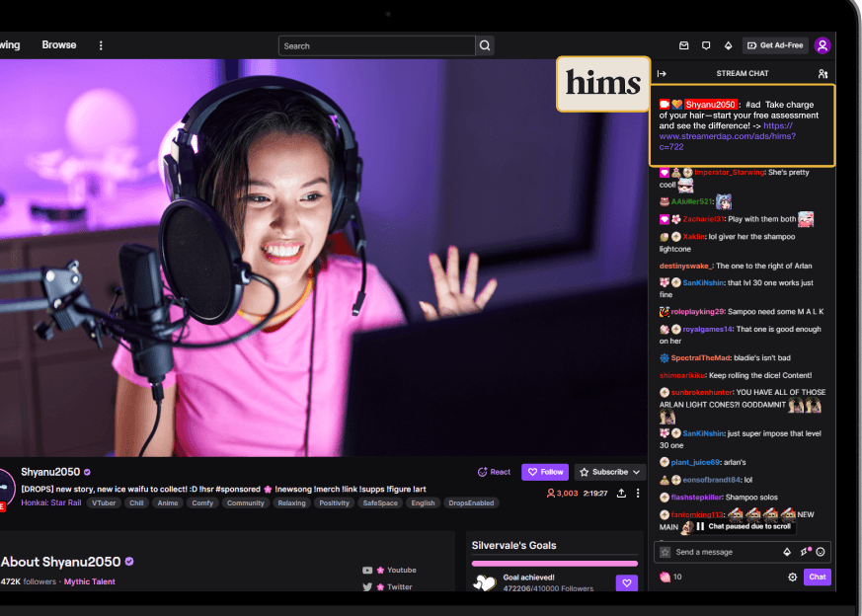Open channel points balance showing 10

click(671, 577)
